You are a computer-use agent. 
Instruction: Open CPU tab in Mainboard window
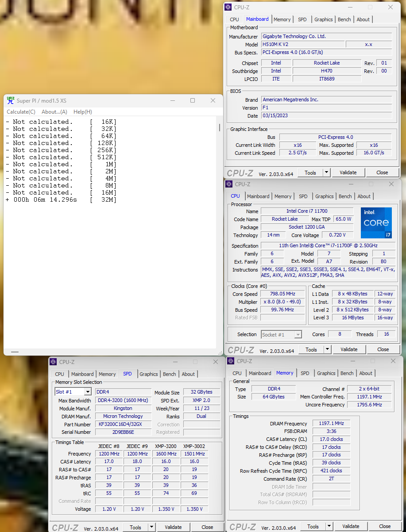[x=234, y=19]
